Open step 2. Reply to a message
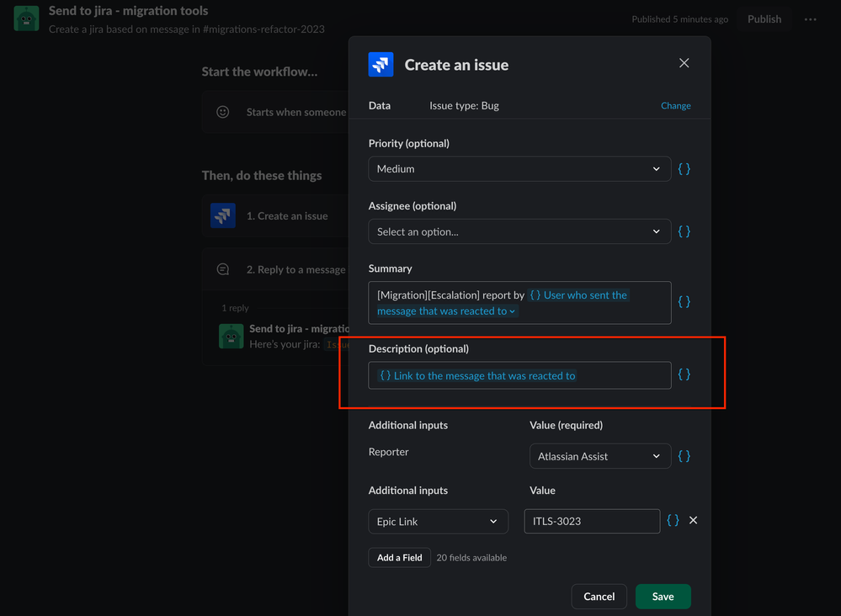Screen dimensions: 841x616 tap(275, 269)
